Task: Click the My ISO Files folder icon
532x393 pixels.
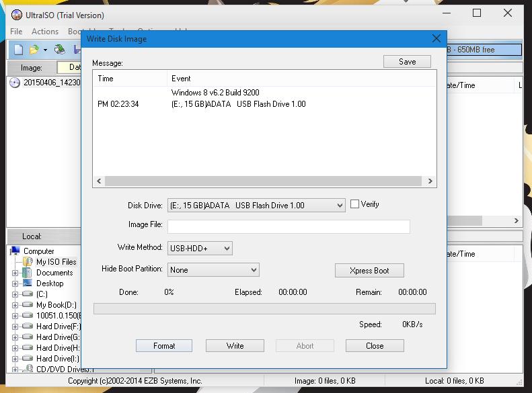Action: (27, 262)
